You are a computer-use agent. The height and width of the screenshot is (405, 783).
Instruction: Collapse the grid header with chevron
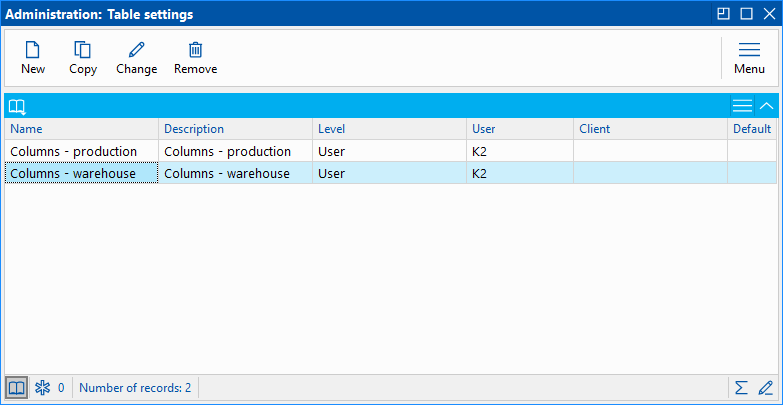pos(767,106)
